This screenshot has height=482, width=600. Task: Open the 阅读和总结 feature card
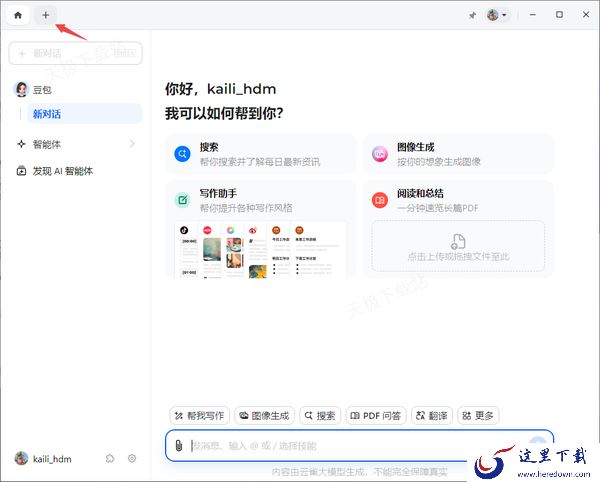point(457,200)
